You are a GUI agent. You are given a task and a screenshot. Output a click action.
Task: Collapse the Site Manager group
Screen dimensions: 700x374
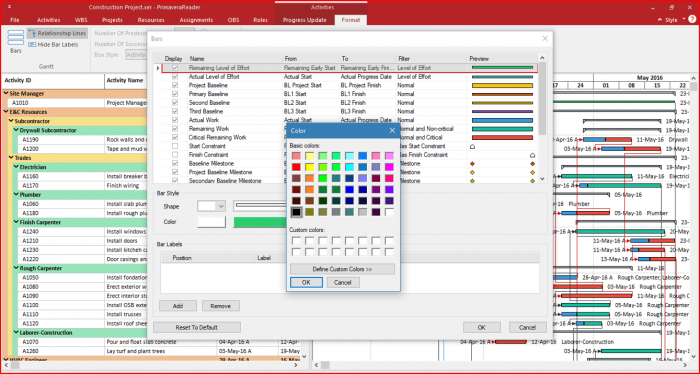click(6, 94)
